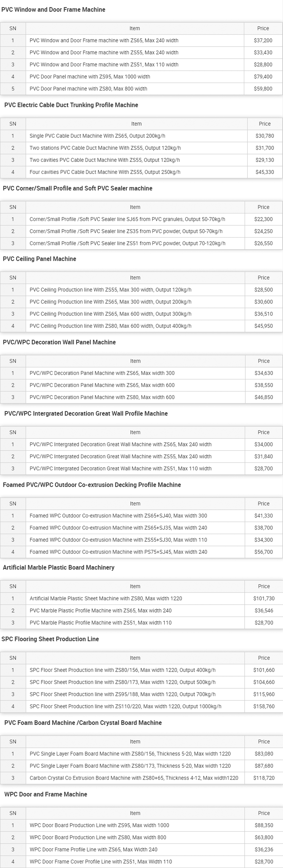The width and height of the screenshot is (283, 868).
Task: Select Great Wall Machine with ZS55 item
Action: [120, 456]
